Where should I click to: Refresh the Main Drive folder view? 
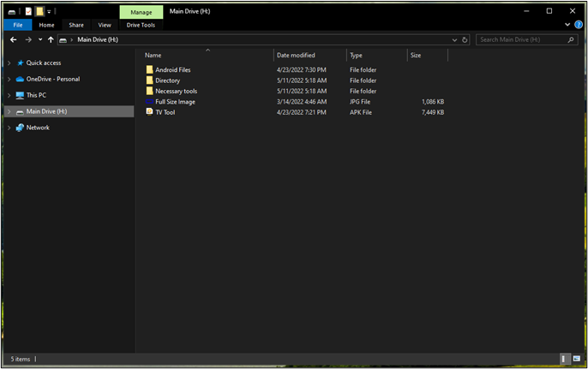click(465, 39)
